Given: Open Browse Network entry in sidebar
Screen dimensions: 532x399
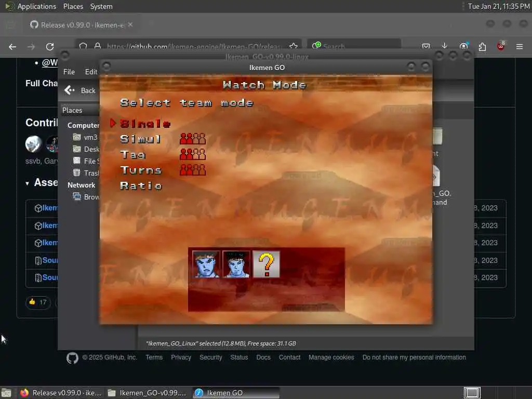Looking at the screenshot, I should point(86,197).
